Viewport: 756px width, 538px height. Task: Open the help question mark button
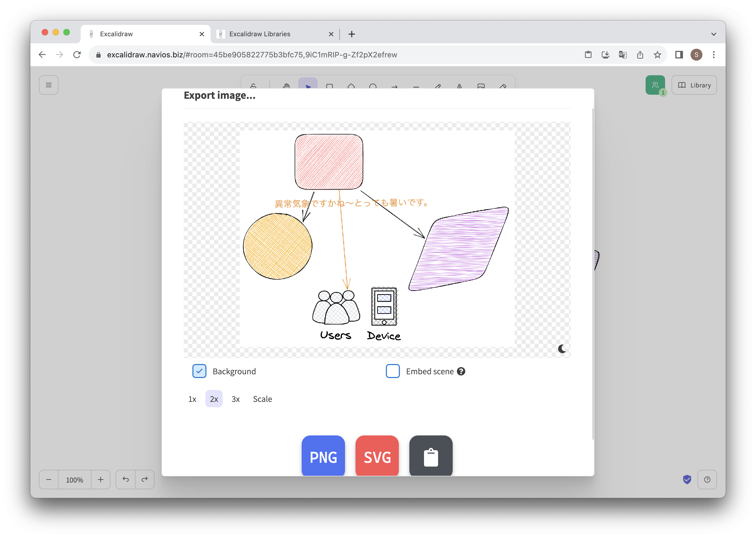(x=707, y=479)
